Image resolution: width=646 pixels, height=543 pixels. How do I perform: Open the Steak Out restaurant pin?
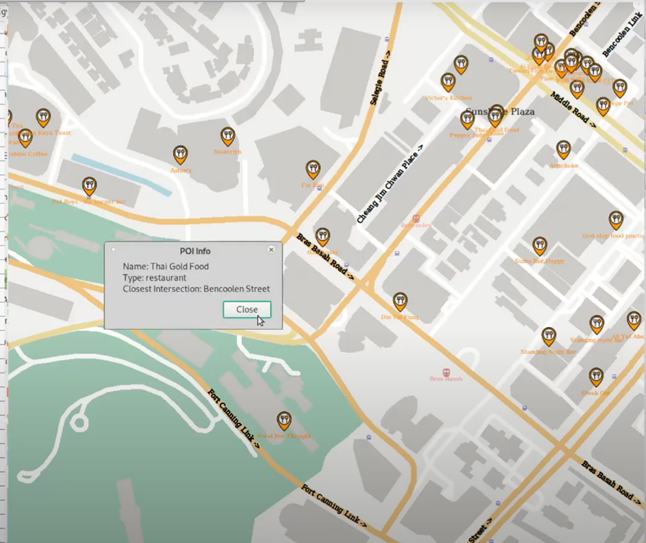pyautogui.click(x=596, y=377)
